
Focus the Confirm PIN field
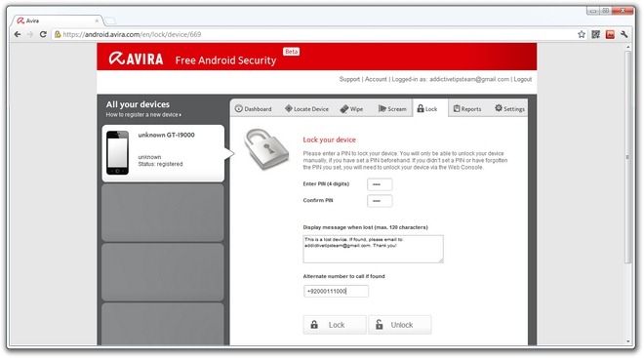(380, 201)
